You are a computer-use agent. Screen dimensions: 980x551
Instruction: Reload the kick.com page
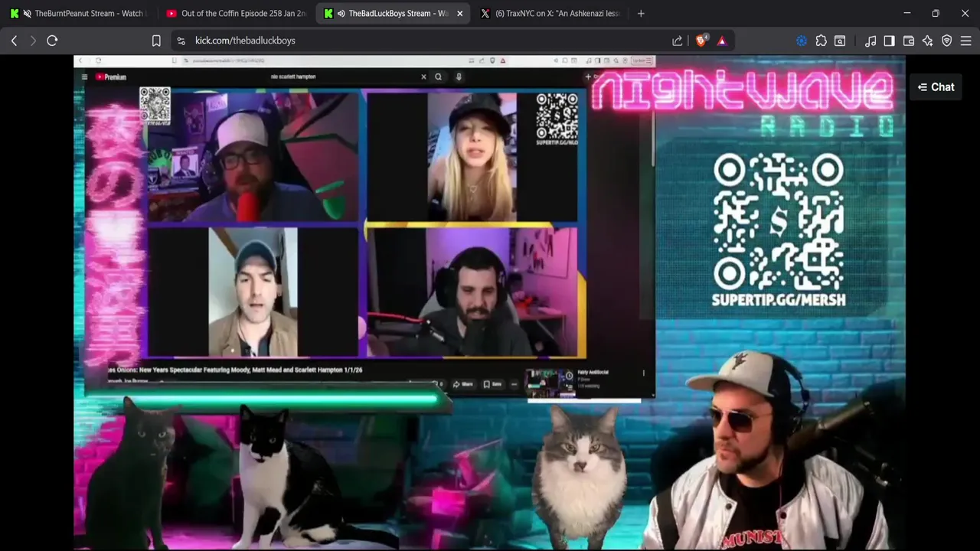(x=52, y=41)
